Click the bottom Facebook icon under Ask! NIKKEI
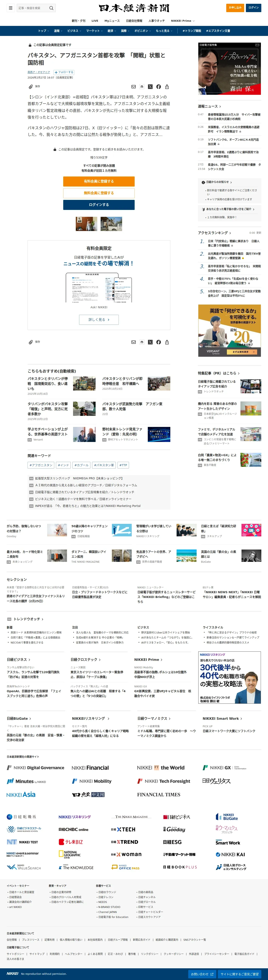This screenshot has width=268, height=980. click(158, 342)
